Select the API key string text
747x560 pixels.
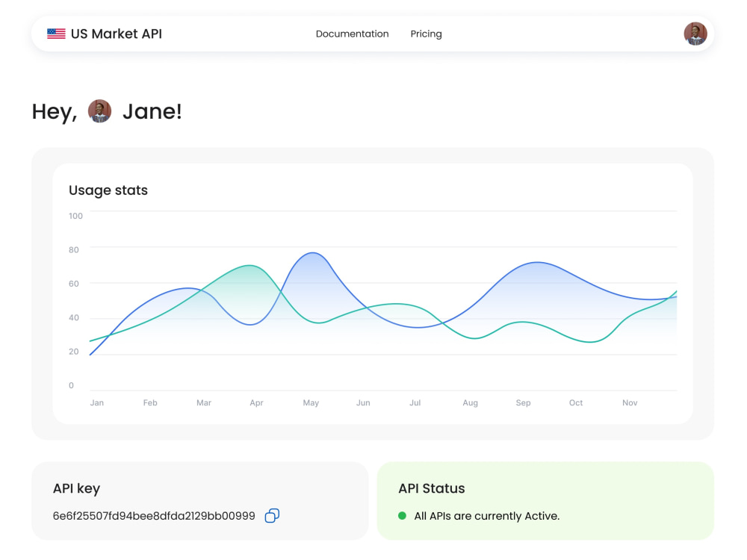pyautogui.click(x=154, y=516)
